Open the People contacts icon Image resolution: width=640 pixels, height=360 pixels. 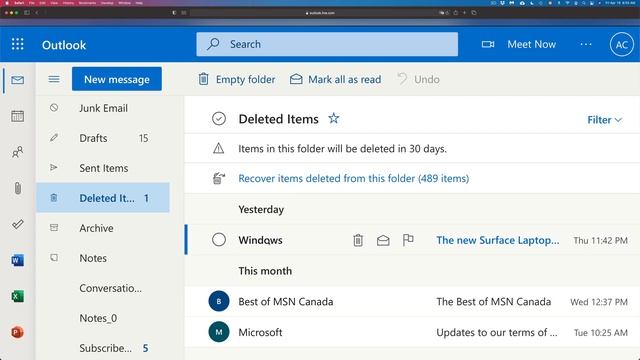coord(18,152)
